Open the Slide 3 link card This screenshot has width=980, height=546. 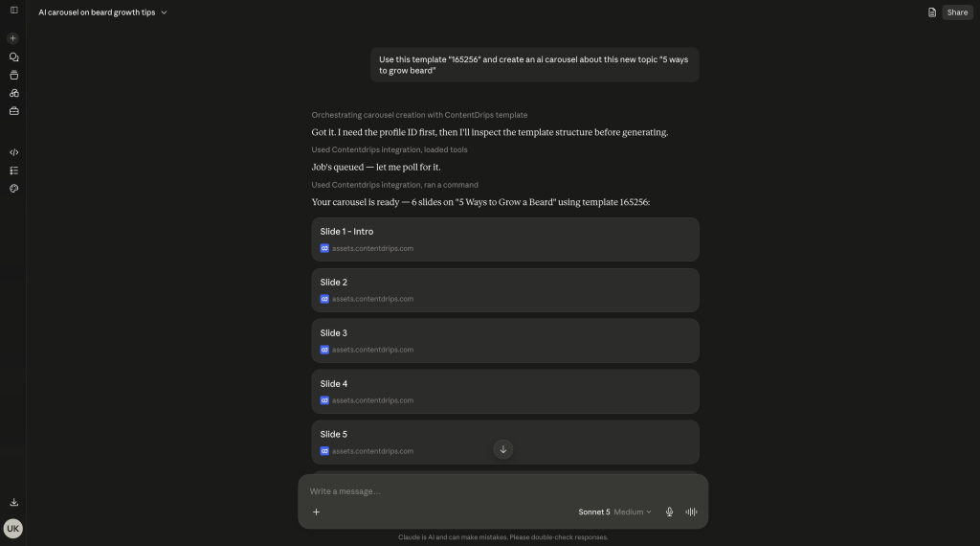tap(505, 341)
